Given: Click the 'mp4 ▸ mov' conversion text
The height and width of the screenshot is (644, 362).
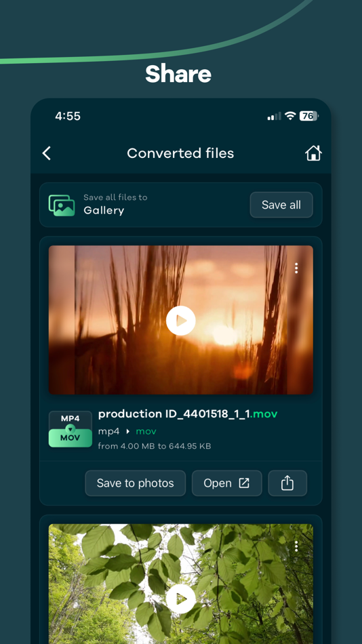Looking at the screenshot, I should pyautogui.click(x=127, y=431).
